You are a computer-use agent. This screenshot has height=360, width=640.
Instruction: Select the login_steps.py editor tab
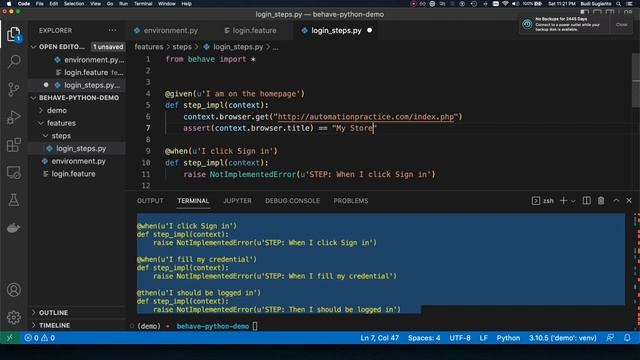(336, 31)
